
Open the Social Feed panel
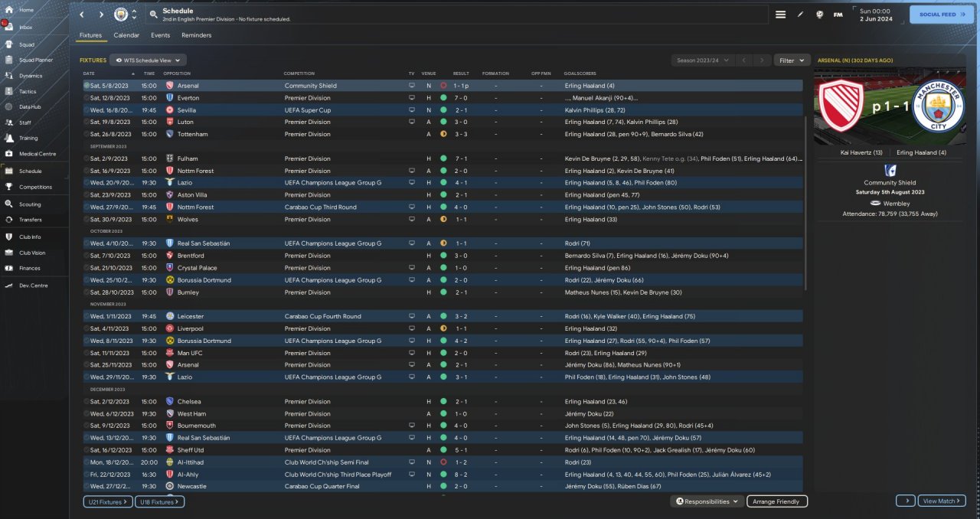(941, 15)
